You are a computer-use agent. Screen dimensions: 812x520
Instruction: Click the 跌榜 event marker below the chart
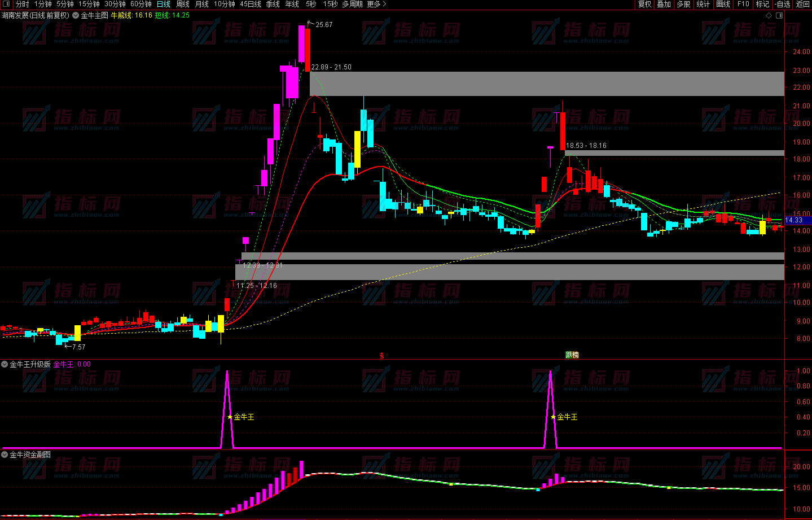tap(572, 355)
